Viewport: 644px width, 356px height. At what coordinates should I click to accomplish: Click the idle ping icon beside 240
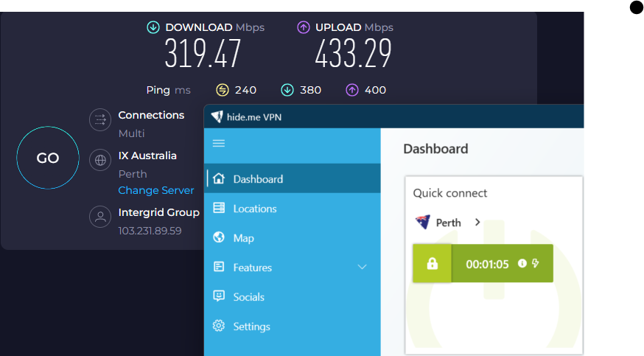[223, 90]
